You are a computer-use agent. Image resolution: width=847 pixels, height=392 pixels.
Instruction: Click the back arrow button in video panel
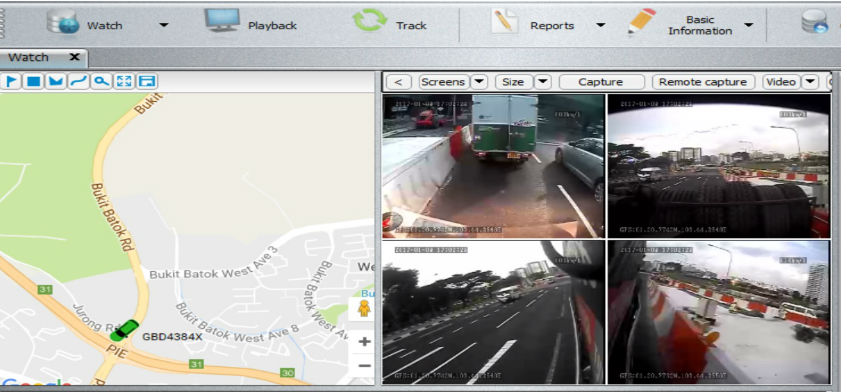click(399, 82)
